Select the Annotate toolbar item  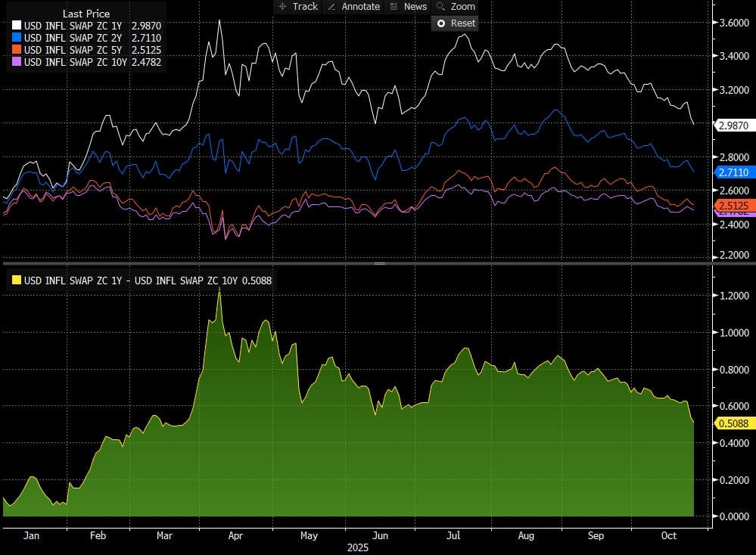pos(359,6)
